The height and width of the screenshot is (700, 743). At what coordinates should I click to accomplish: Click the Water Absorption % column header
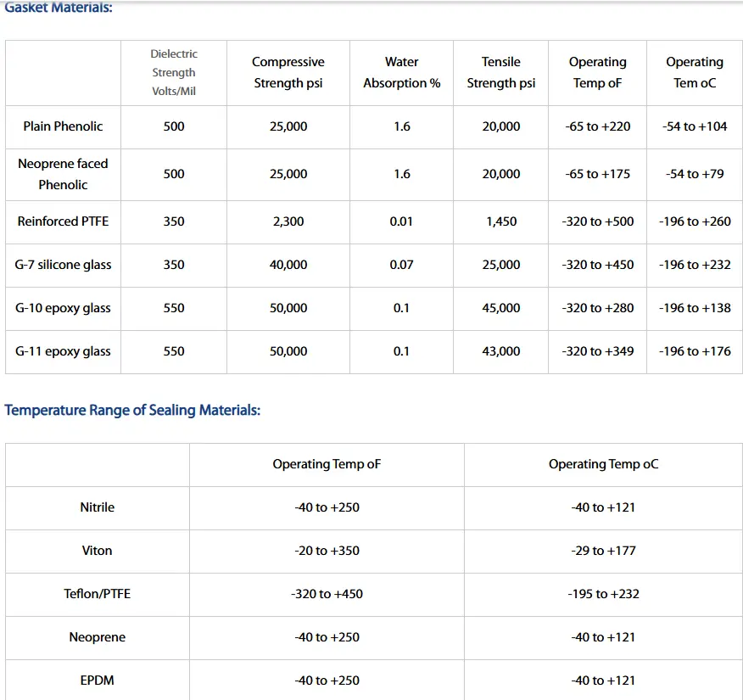tap(402, 73)
